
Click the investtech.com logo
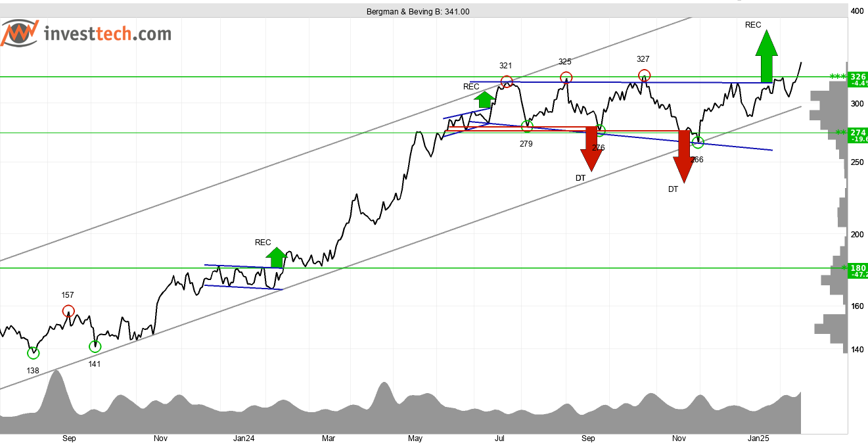tap(87, 34)
